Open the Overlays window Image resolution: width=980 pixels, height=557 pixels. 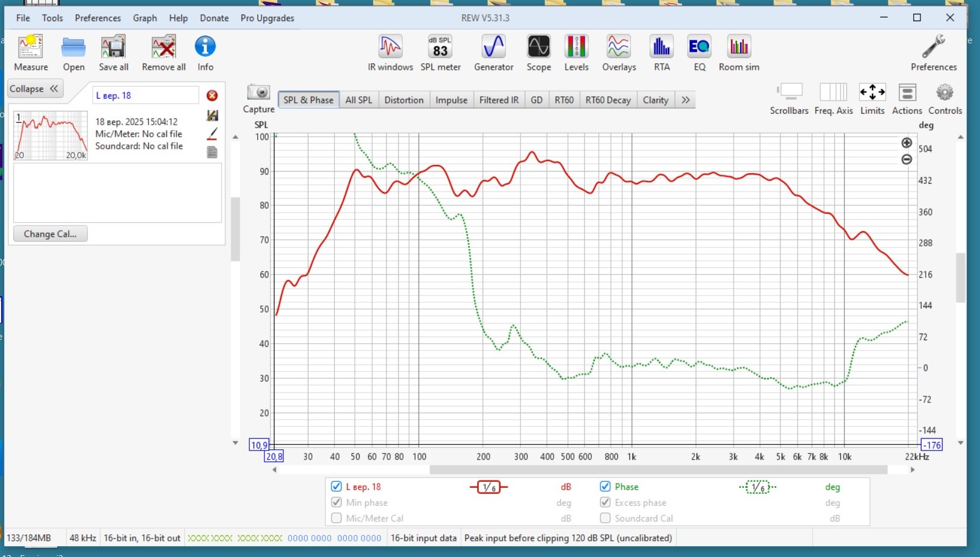pos(619,53)
